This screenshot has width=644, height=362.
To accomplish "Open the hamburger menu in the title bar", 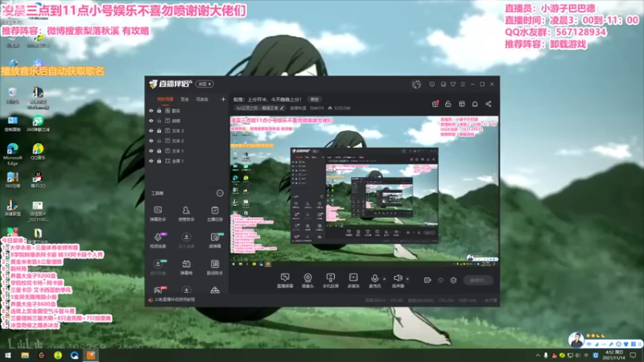I will pyautogui.click(x=463, y=84).
